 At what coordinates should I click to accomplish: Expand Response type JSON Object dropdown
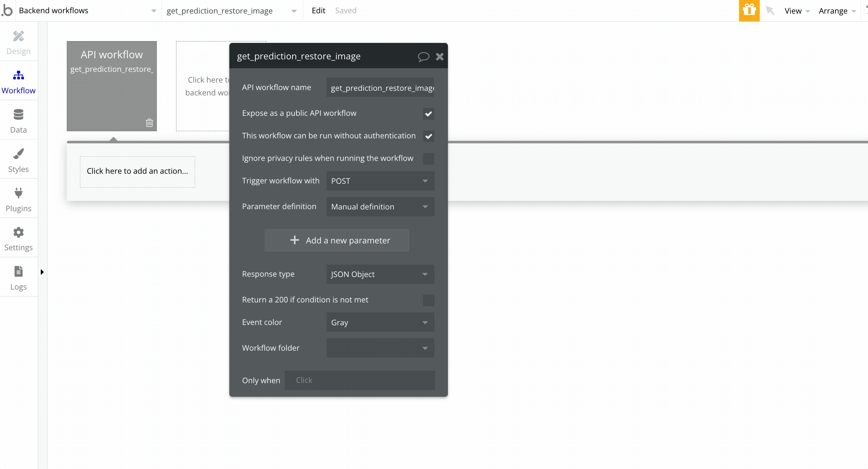click(x=380, y=274)
